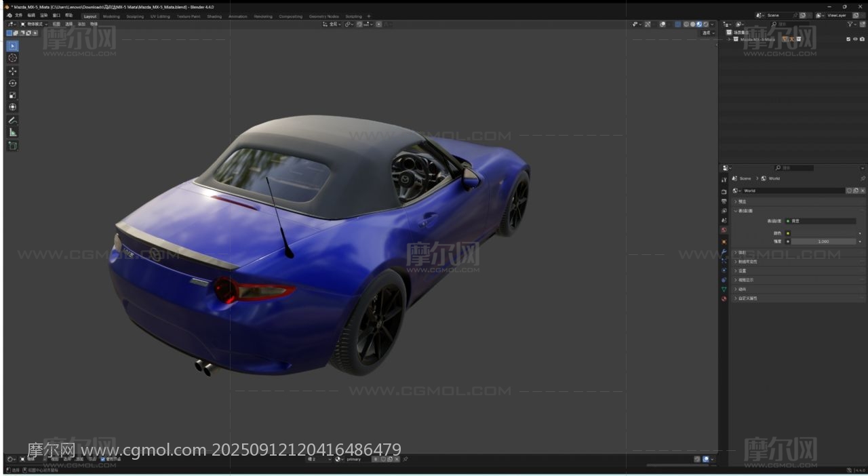Toggle snapping in viewport header
The width and height of the screenshot is (868, 476).
[x=359, y=24]
